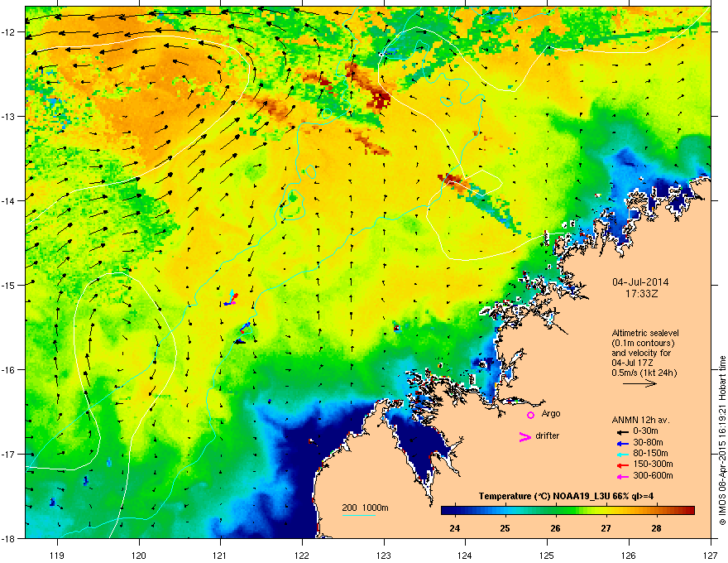Screen dimensions: 728x563
Task: Select the '04-Jul-2014' date text
Action: (640, 282)
